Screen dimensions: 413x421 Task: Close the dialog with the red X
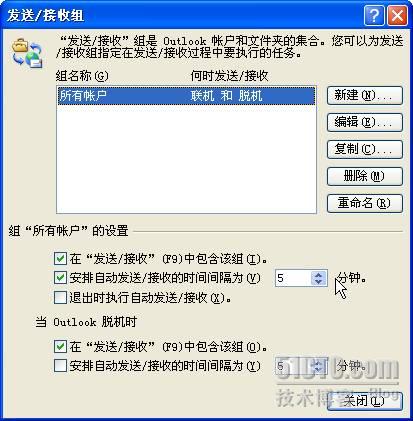pos(397,16)
